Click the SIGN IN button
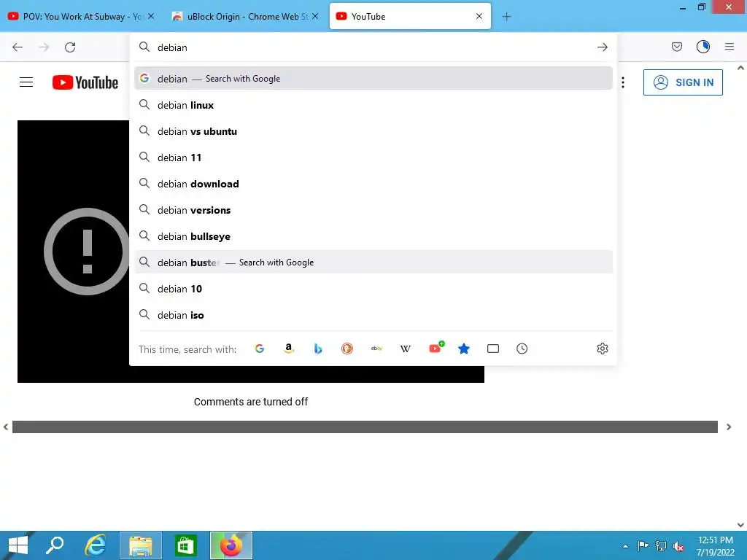747x560 pixels. click(x=683, y=82)
